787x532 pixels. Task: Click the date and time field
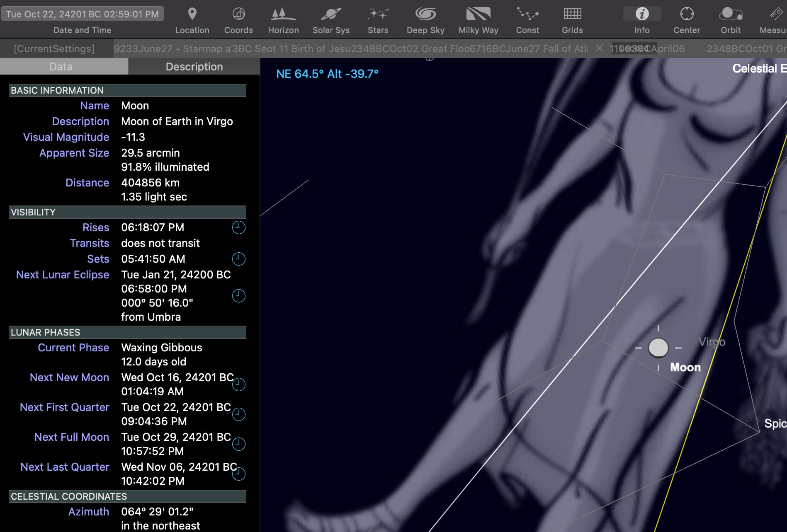pos(83,14)
